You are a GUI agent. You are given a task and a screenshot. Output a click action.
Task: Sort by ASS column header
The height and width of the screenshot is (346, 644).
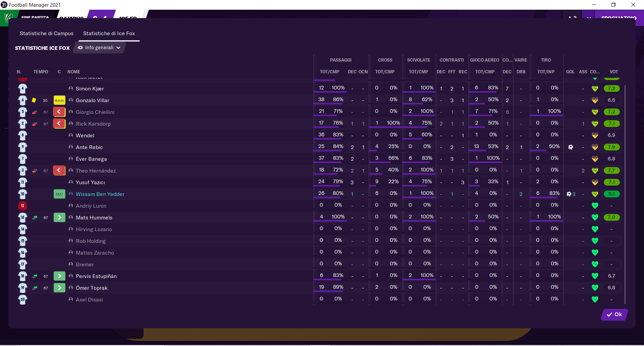coord(583,72)
